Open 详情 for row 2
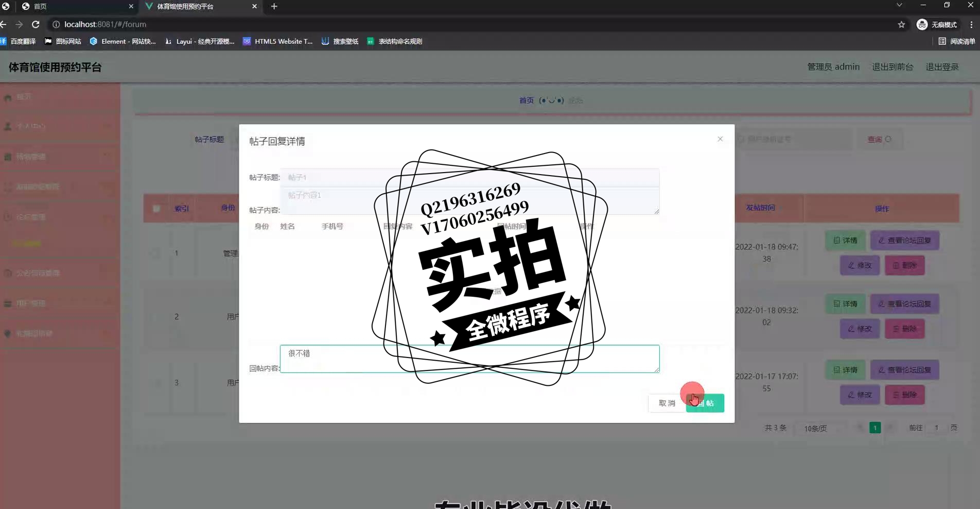The image size is (980, 509). [x=845, y=304]
